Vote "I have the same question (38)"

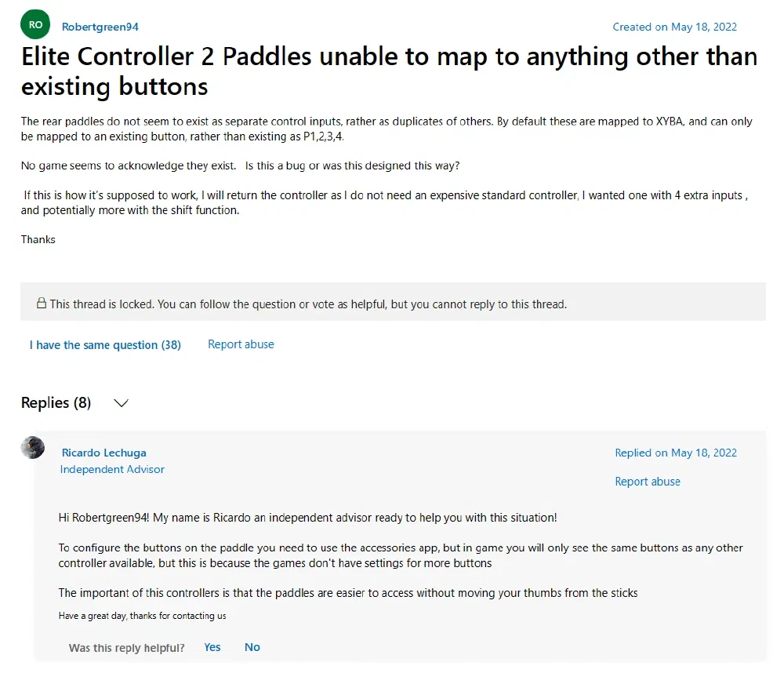point(105,345)
